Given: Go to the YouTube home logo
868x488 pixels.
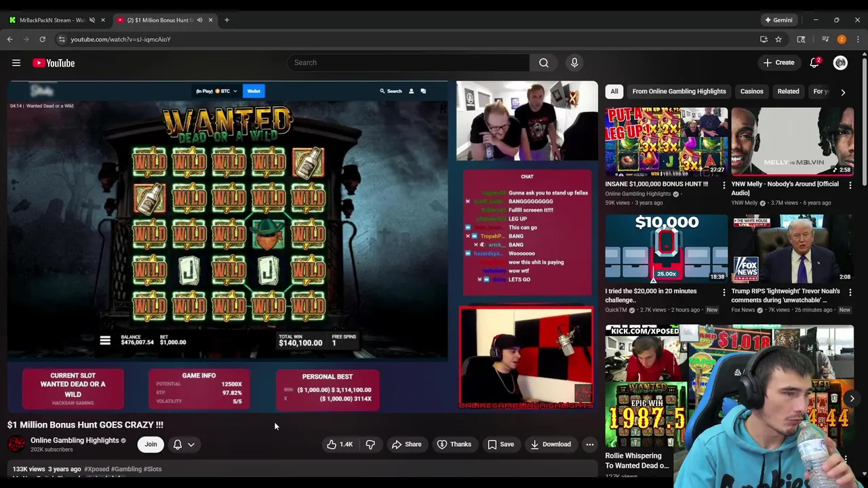Looking at the screenshot, I should [x=54, y=63].
